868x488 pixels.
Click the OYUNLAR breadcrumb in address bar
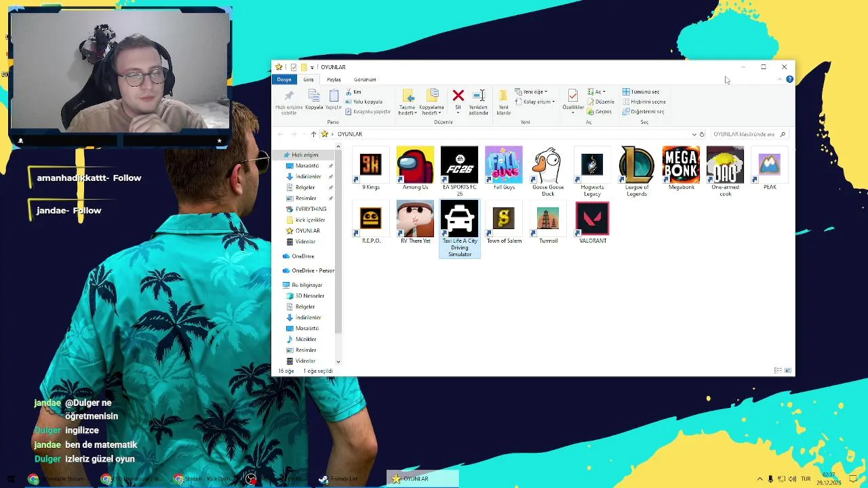(x=350, y=134)
